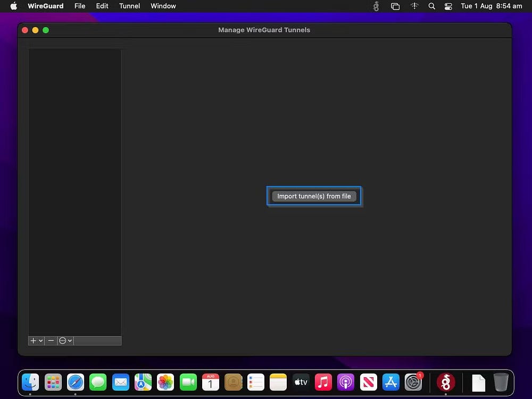This screenshot has height=399, width=532.
Task: Open the tunnel actions ellipsis icon
Action: 62,340
